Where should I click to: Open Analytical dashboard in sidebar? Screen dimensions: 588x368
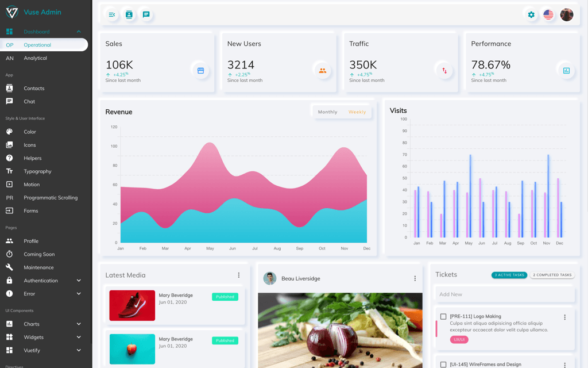pyautogui.click(x=36, y=58)
